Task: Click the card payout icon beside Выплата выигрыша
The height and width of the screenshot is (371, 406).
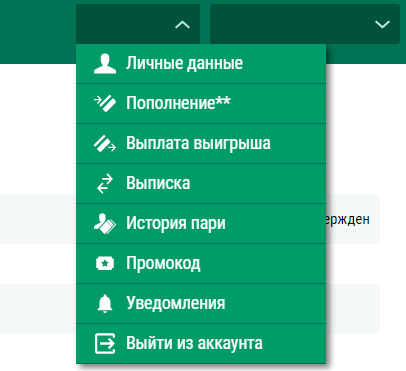Action: 105,143
